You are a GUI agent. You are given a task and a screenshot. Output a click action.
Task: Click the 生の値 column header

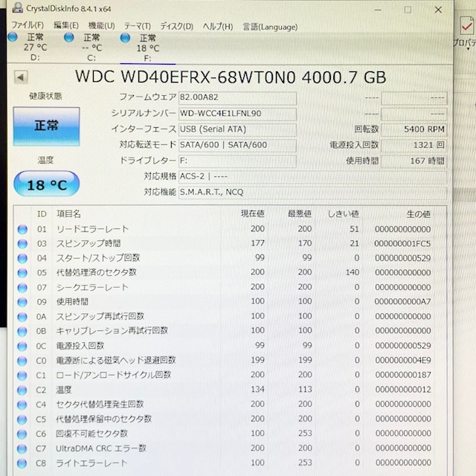[419, 214]
